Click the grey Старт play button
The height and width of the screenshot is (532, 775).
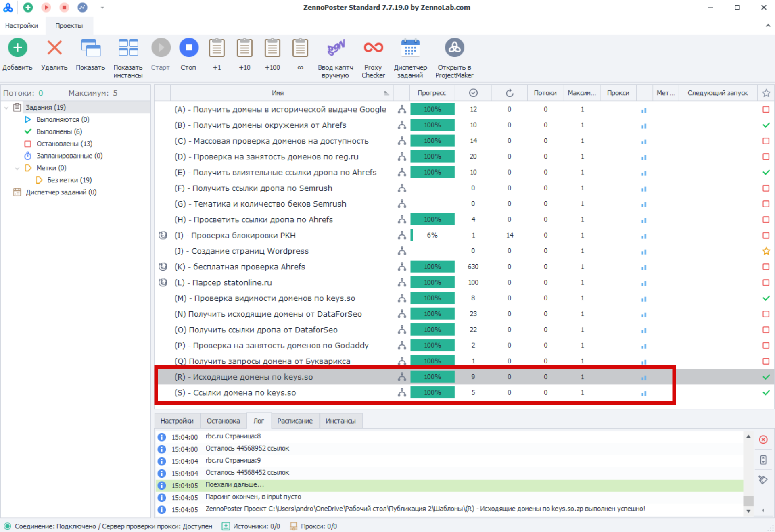click(x=161, y=48)
